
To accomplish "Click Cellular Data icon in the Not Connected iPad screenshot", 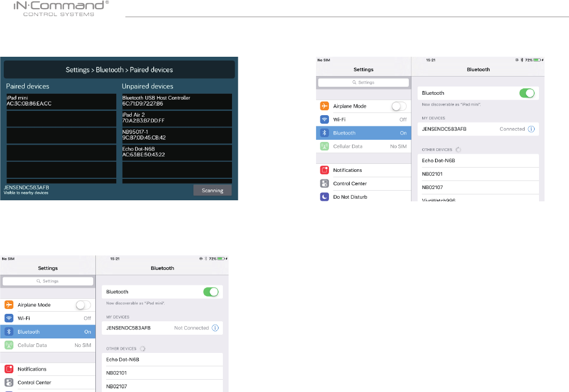I will pyautogui.click(x=9, y=345).
